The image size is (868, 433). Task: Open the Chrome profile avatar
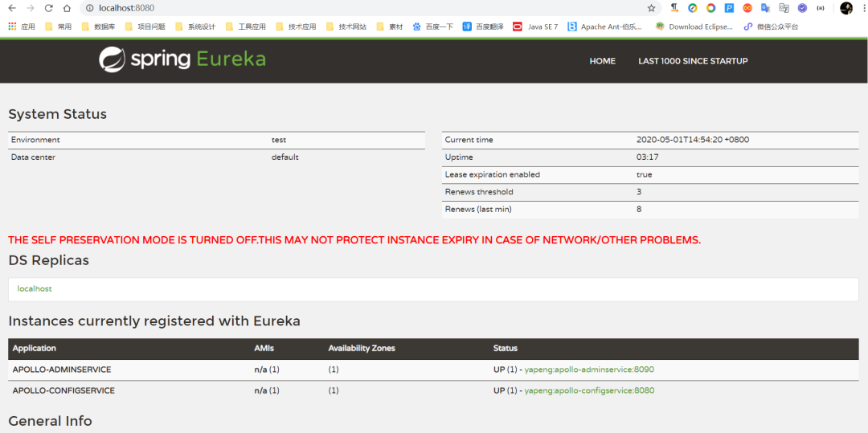[x=845, y=8]
